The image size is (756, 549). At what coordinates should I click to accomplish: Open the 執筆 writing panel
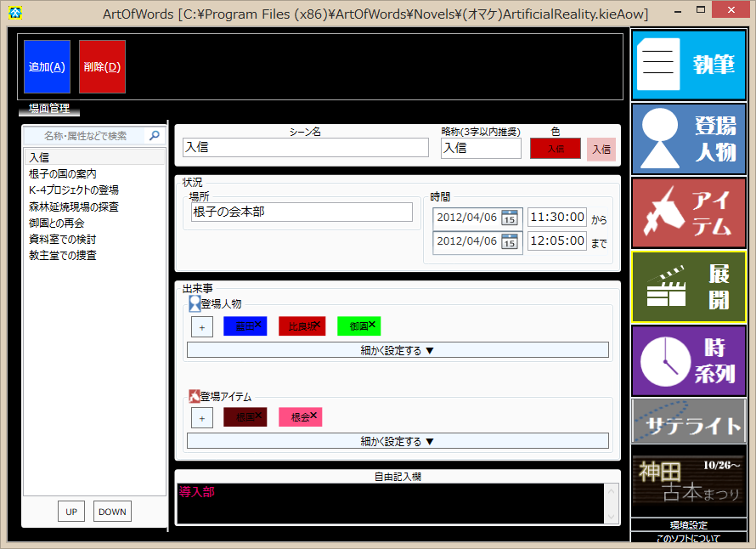pos(688,65)
